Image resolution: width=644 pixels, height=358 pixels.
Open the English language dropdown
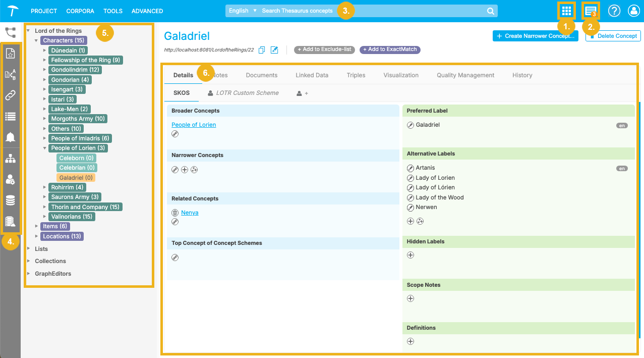click(x=241, y=10)
